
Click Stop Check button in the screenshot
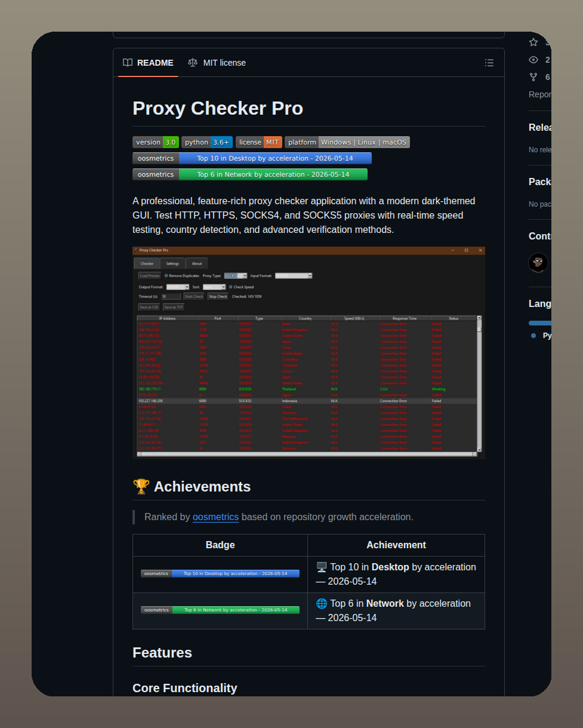[x=218, y=296]
